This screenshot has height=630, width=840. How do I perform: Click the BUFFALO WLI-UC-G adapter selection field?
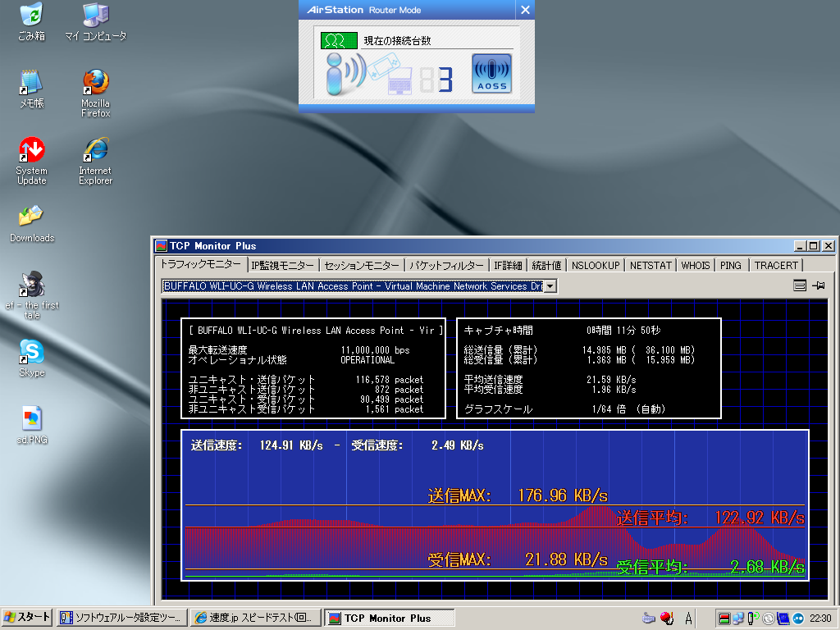tap(353, 286)
